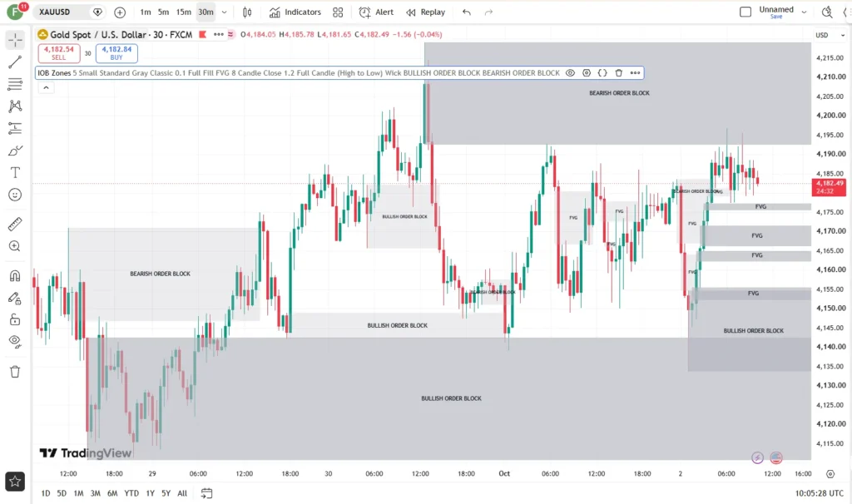Start bar Replay mode
Screen dimensions: 852x504
tap(425, 12)
